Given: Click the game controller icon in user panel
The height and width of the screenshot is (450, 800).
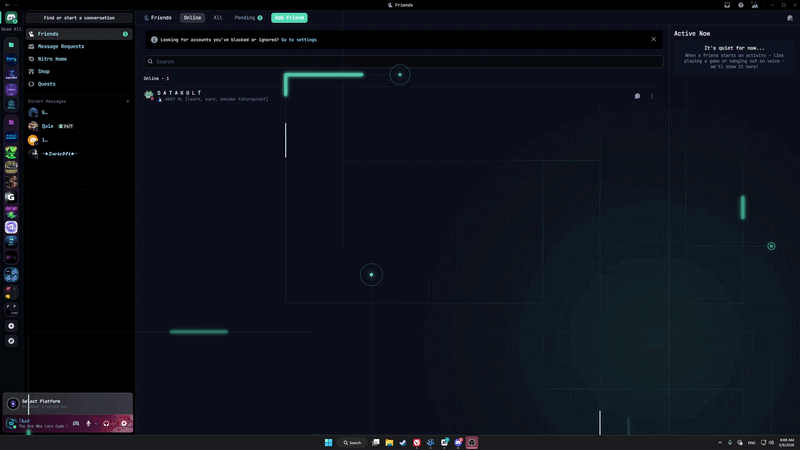Looking at the screenshot, I should click(76, 423).
